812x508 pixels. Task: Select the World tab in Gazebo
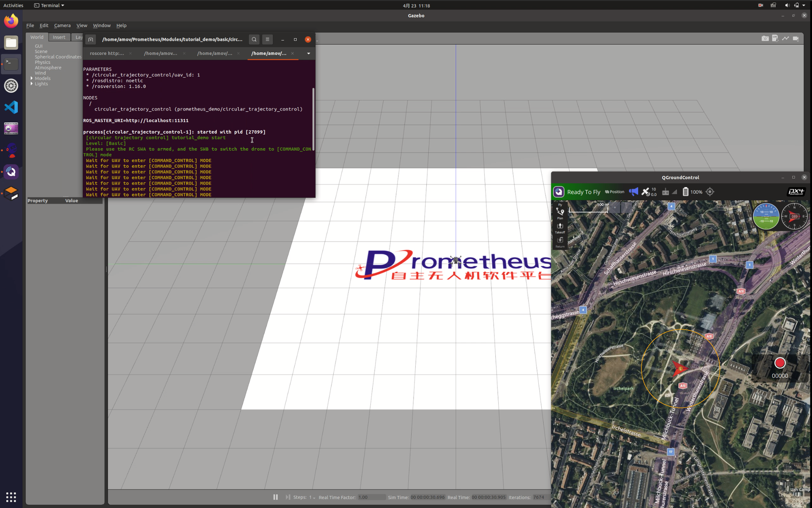coord(37,37)
